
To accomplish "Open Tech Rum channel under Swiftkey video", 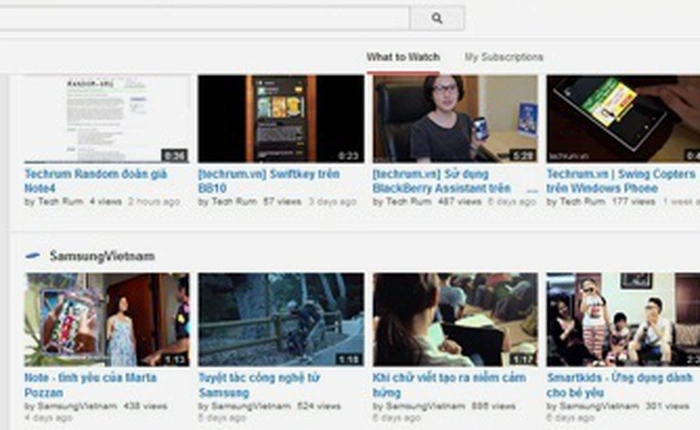I will click(234, 202).
